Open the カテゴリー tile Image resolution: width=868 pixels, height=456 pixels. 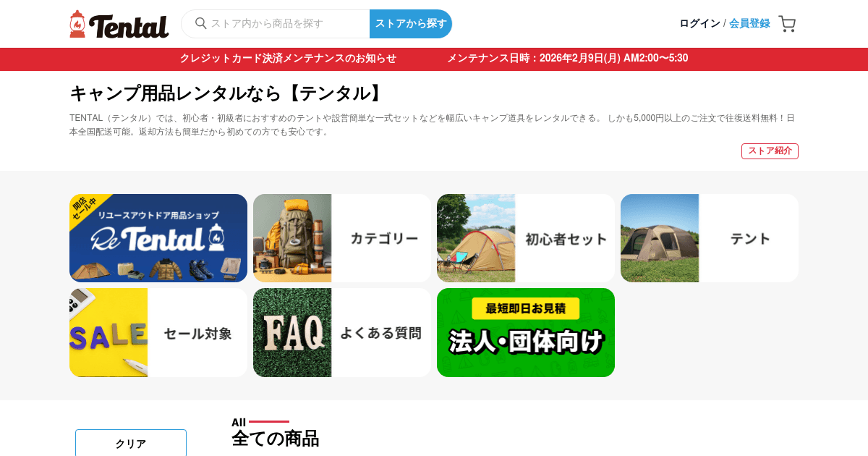click(x=342, y=238)
